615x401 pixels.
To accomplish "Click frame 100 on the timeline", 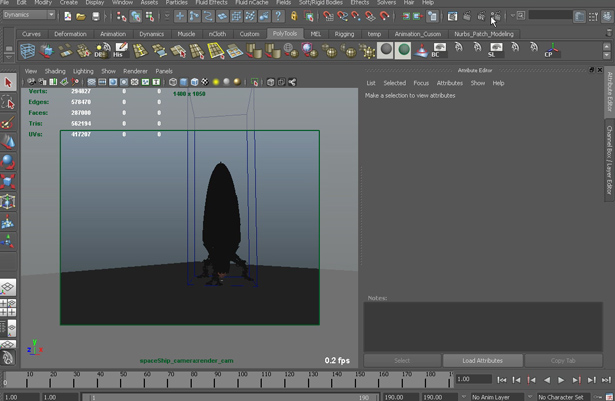I will click(x=242, y=379).
